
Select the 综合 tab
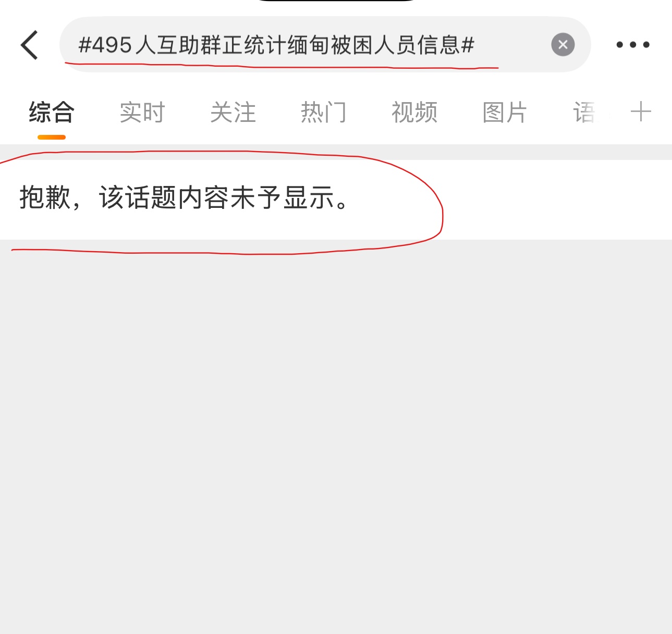click(52, 113)
